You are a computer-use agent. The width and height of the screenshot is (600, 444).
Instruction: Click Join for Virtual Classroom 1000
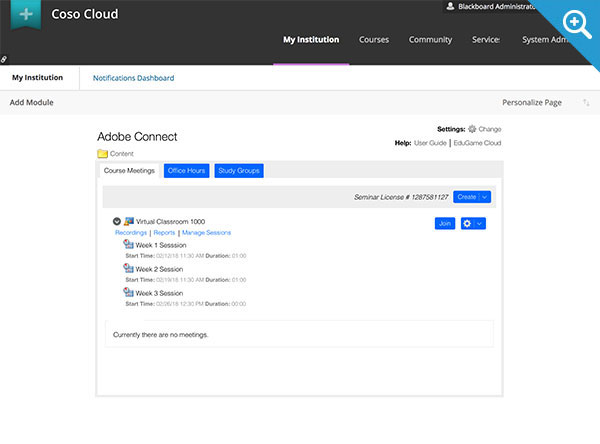445,224
